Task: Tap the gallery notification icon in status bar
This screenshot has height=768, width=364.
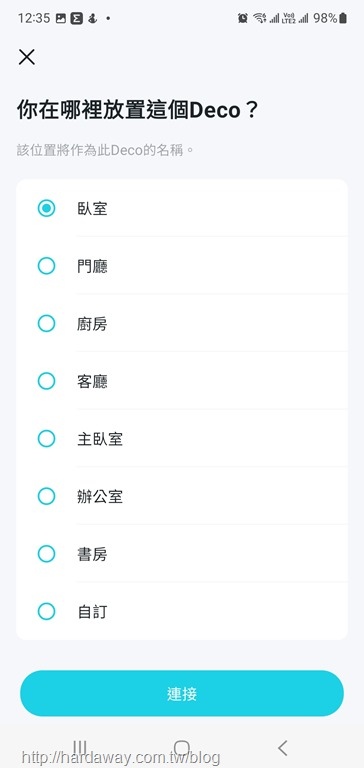Action: tap(61, 19)
